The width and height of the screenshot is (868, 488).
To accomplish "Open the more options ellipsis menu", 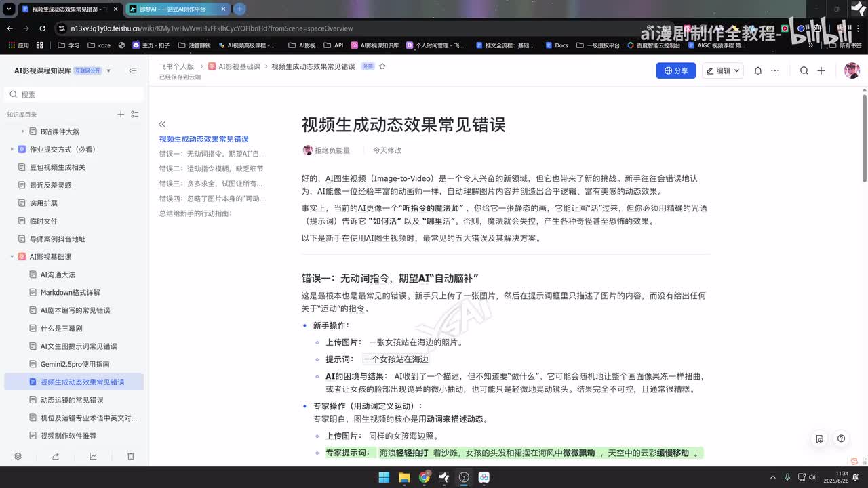I will pyautogui.click(x=775, y=70).
